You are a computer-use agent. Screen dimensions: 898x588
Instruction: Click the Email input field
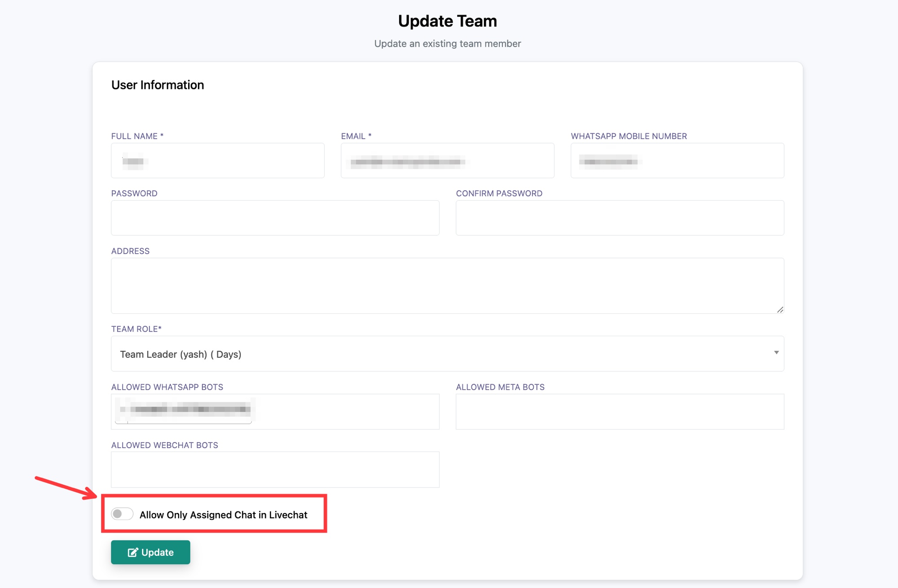[x=447, y=161]
